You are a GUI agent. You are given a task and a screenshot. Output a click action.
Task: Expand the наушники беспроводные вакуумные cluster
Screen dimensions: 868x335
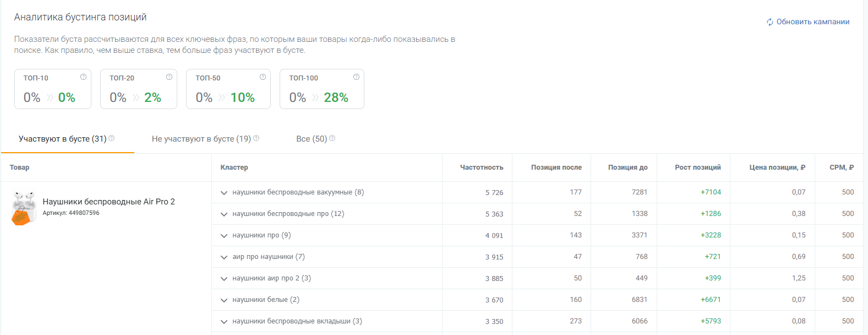tap(224, 193)
